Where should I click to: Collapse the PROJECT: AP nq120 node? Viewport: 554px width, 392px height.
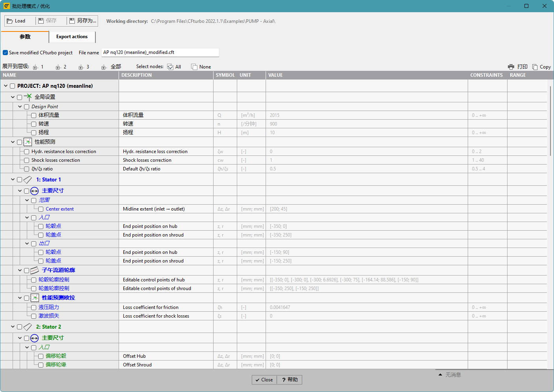[6, 86]
